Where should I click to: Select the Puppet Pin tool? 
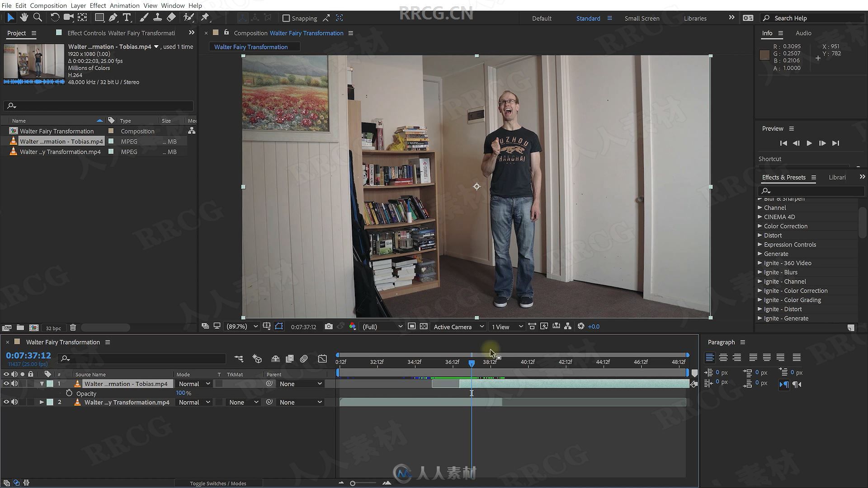pyautogui.click(x=205, y=18)
